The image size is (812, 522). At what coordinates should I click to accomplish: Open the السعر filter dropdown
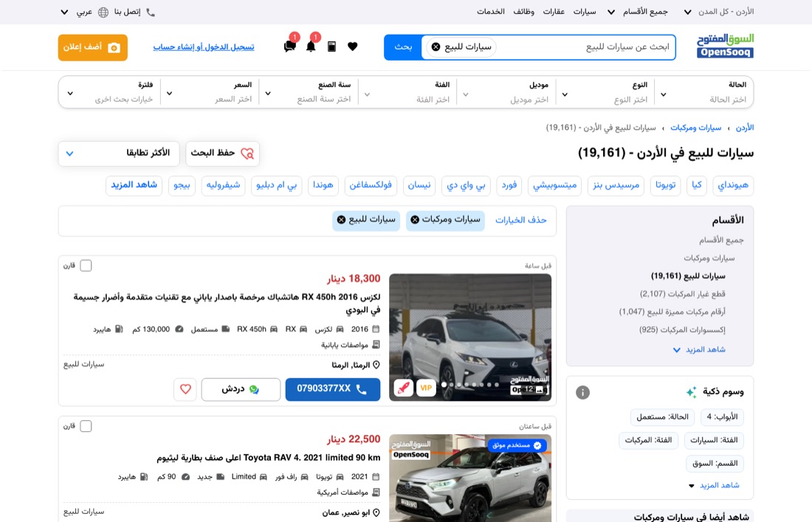pos(210,93)
